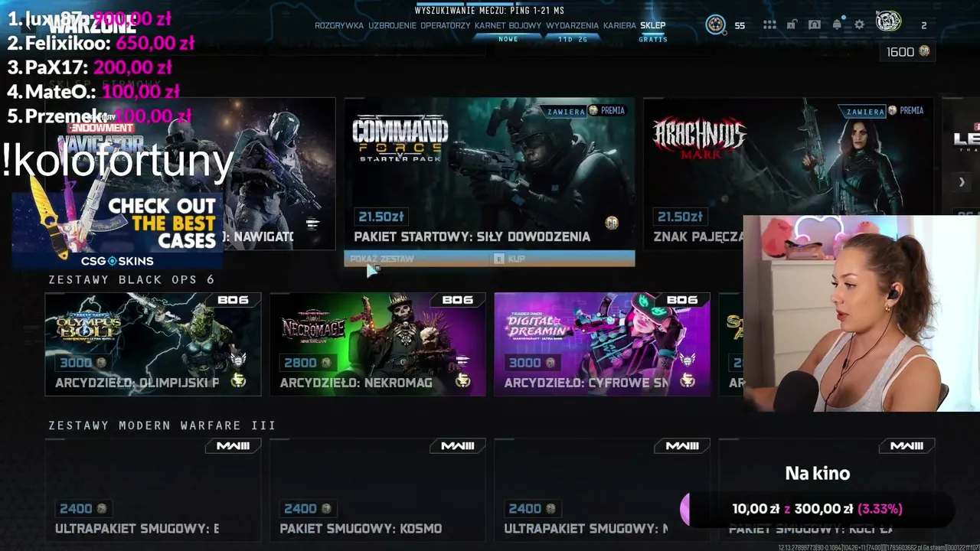The image size is (980, 551).
Task: Open the OPERATORZY tab
Action: pyautogui.click(x=446, y=25)
